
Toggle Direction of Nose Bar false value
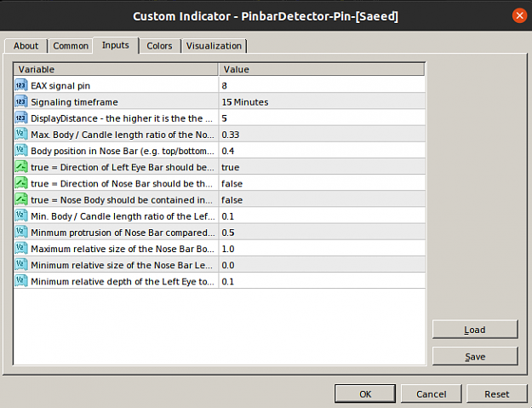(322, 183)
